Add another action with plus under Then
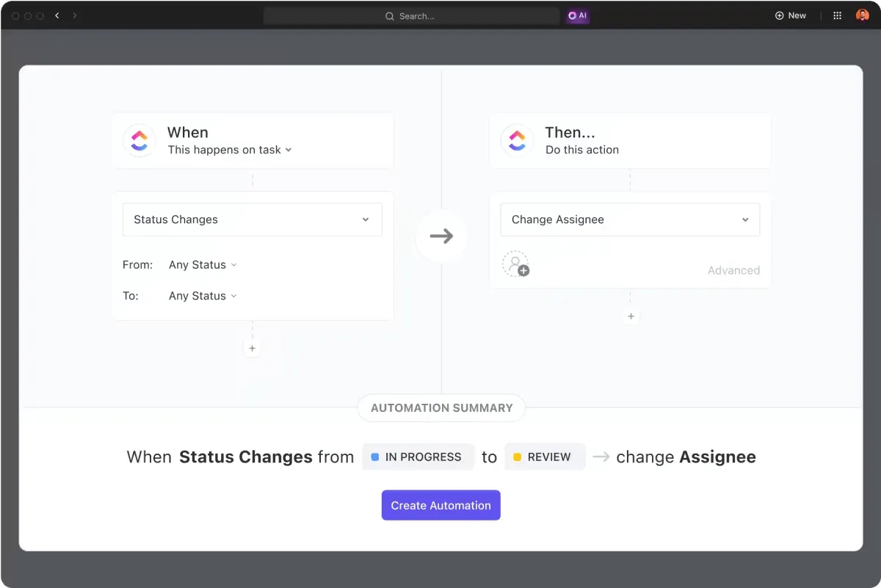The image size is (881, 588). [x=631, y=317]
